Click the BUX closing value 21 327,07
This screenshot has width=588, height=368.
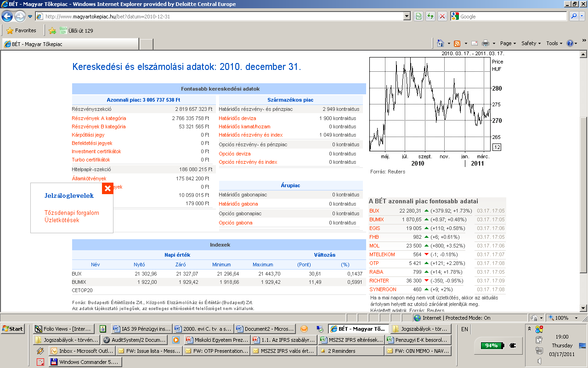tap(187, 274)
